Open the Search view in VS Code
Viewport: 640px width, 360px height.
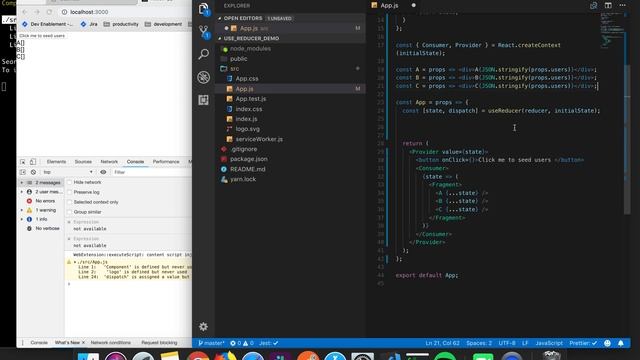(204, 54)
